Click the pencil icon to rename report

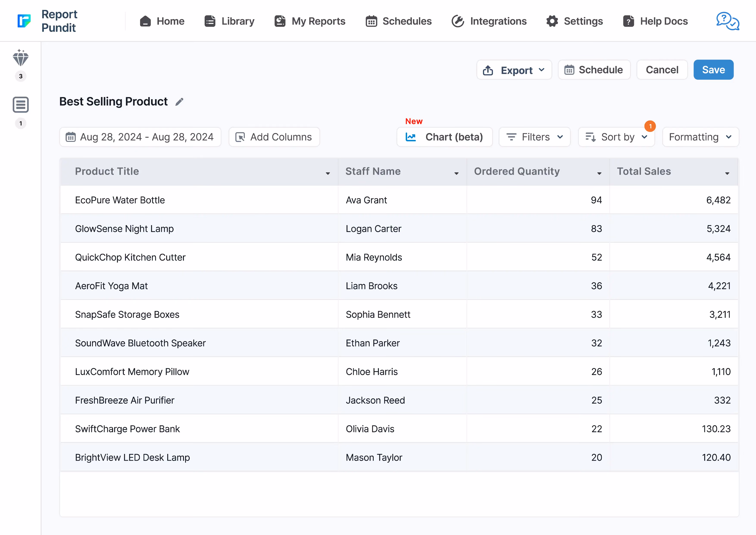point(180,102)
